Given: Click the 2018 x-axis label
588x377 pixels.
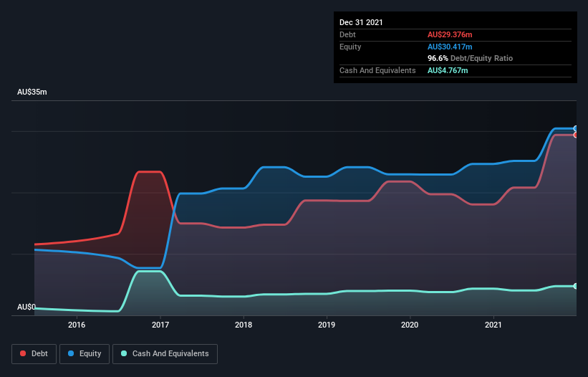Looking at the screenshot, I should (244, 325).
